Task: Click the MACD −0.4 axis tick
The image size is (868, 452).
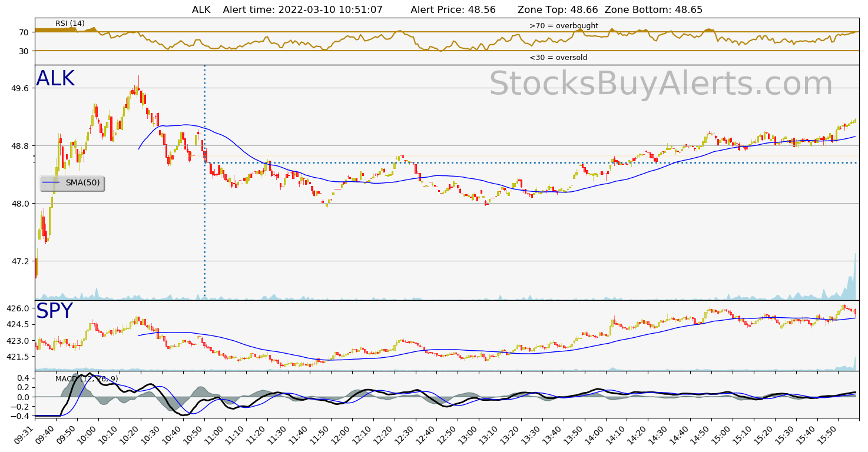Action: click(19, 416)
